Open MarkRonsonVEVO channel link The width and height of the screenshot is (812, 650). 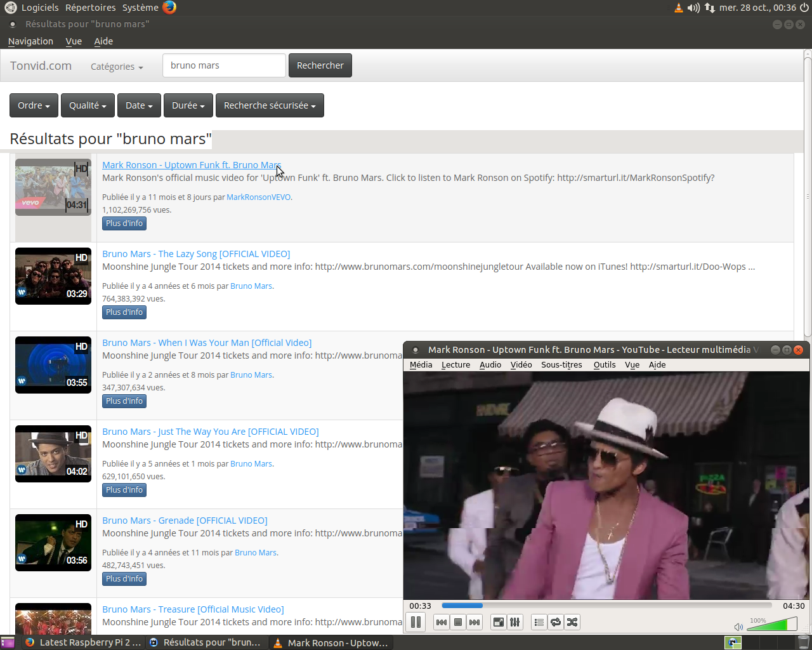259,197
